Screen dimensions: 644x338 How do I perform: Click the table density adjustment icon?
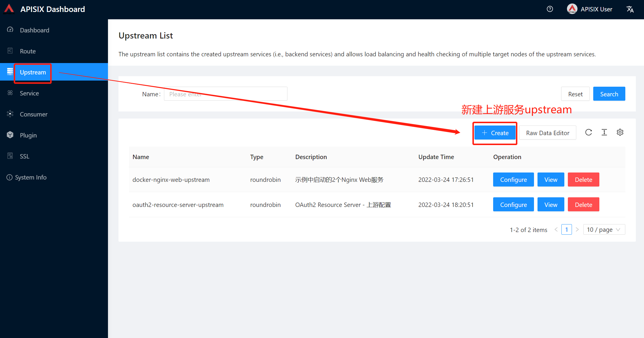tap(604, 132)
